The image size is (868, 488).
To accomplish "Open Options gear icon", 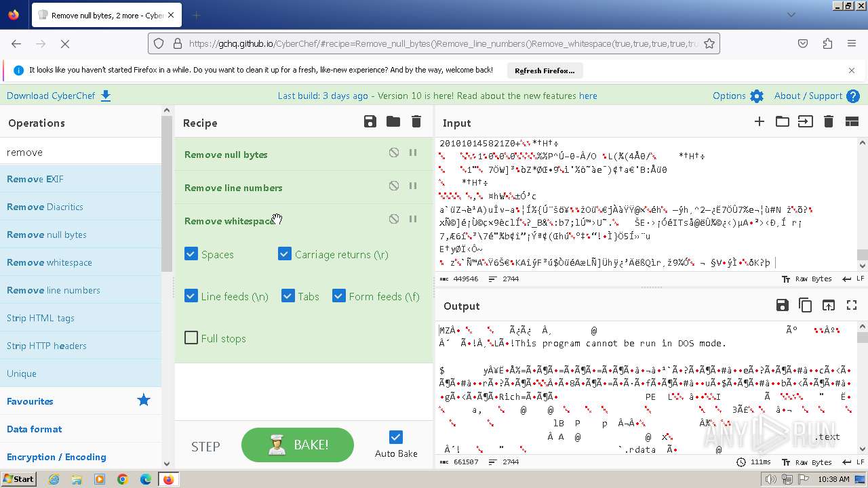I will (x=757, y=96).
